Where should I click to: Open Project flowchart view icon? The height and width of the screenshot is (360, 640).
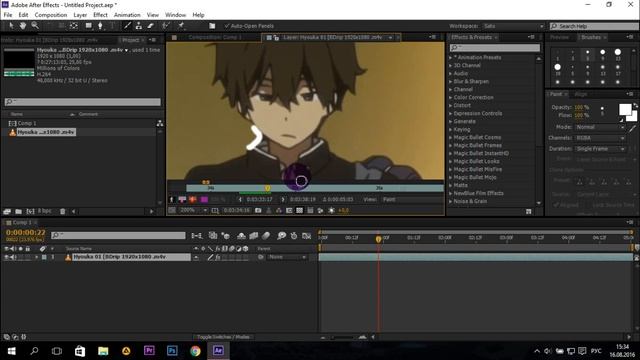(x=160, y=123)
